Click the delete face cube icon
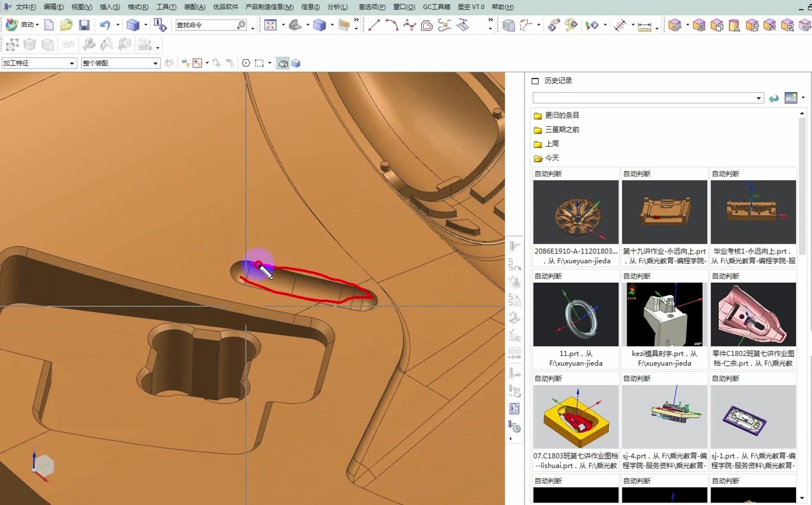The image size is (812, 505). (769, 25)
